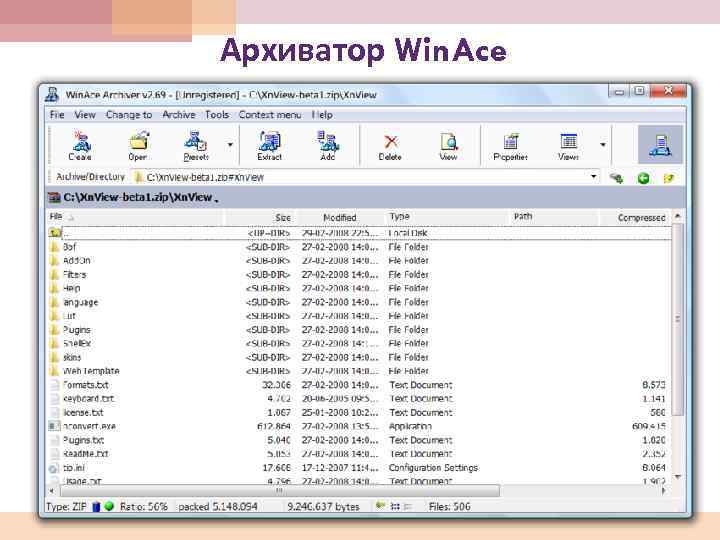Sort by the Compressed column header

(636, 217)
